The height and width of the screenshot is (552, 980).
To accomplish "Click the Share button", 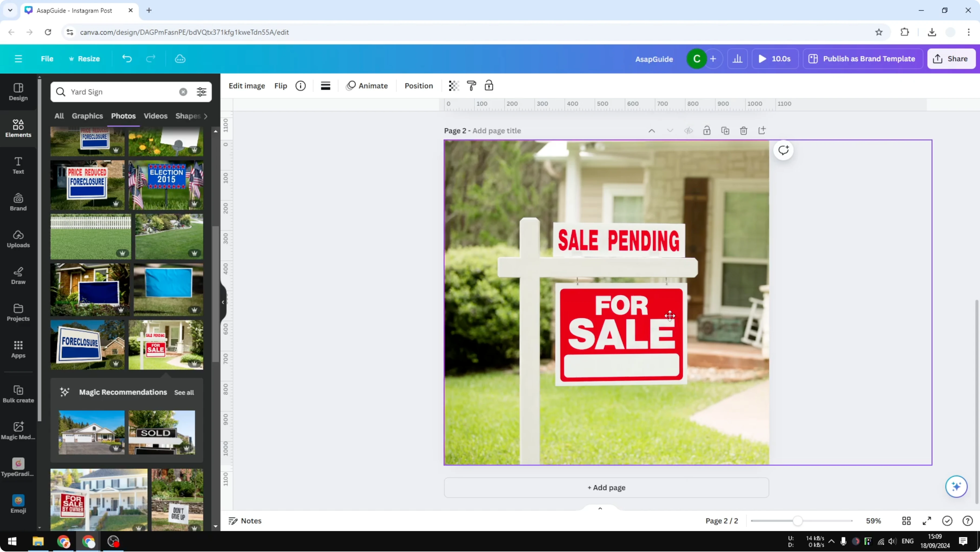I will coord(951,59).
